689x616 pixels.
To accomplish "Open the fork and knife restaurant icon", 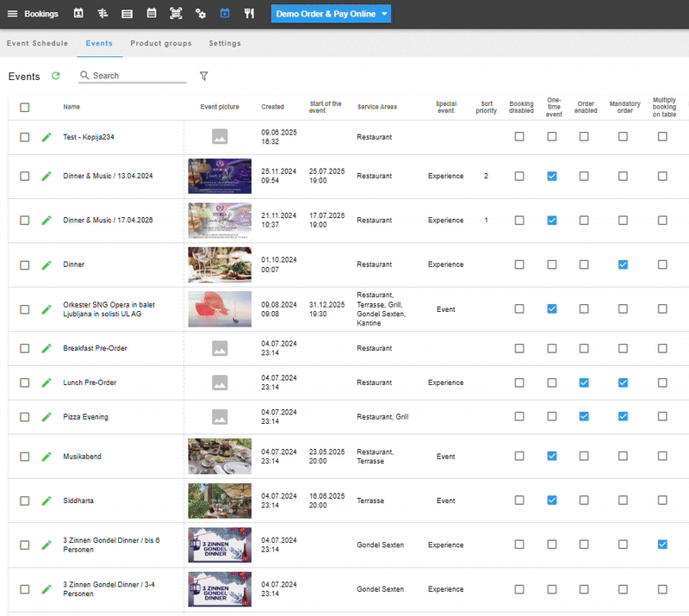I will tap(249, 13).
